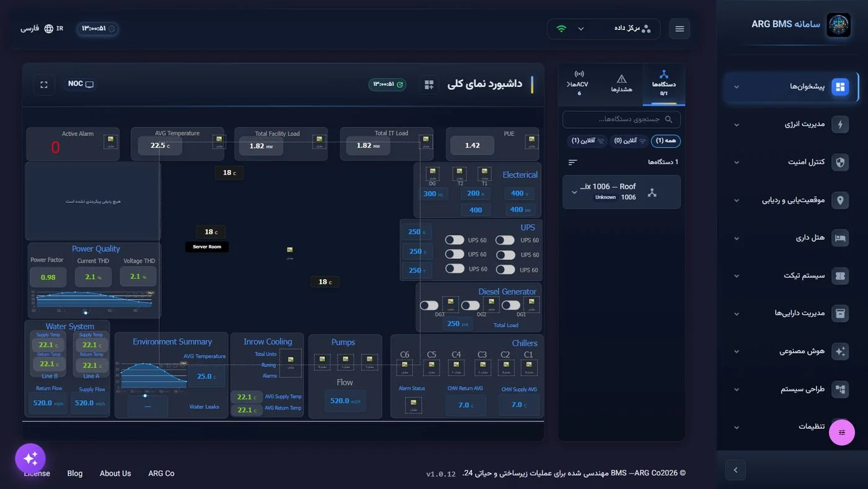Toggle the DG1 diesel generator switch

point(511,305)
